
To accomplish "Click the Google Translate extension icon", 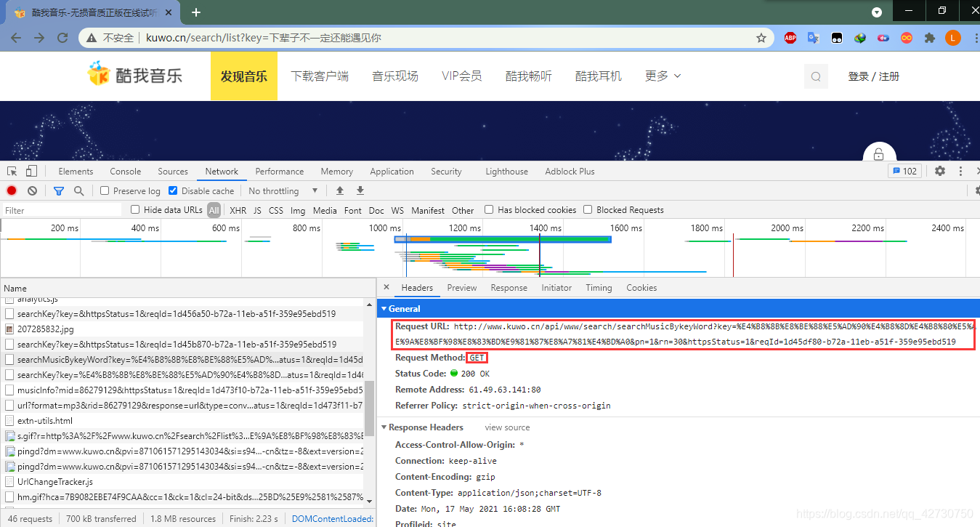I will (814, 38).
